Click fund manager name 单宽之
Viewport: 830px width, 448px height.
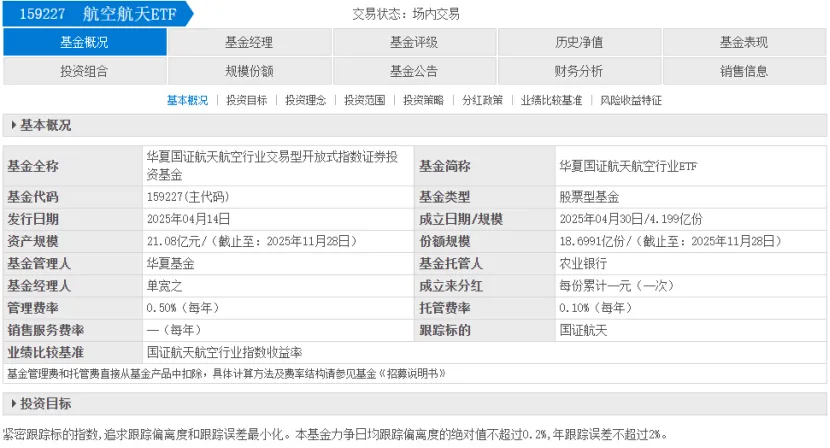click(x=165, y=286)
